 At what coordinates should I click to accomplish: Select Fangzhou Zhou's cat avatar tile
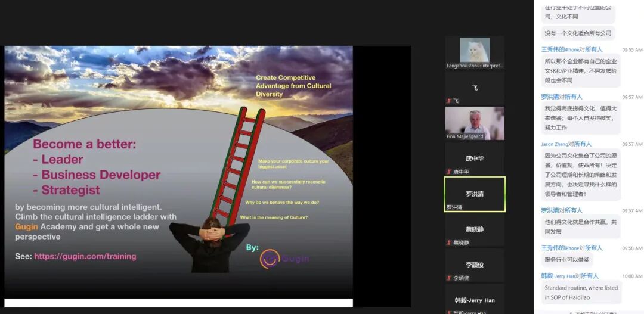[x=475, y=52]
